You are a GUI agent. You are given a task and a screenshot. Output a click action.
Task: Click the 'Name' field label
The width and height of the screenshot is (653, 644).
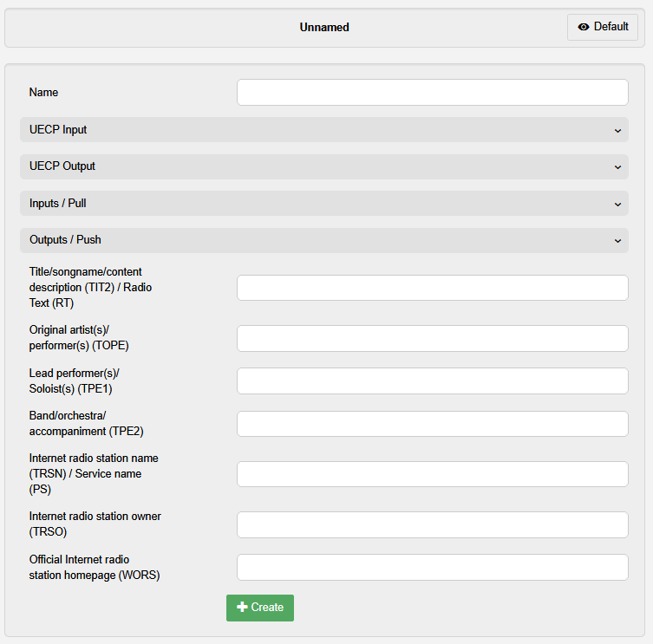click(x=43, y=93)
